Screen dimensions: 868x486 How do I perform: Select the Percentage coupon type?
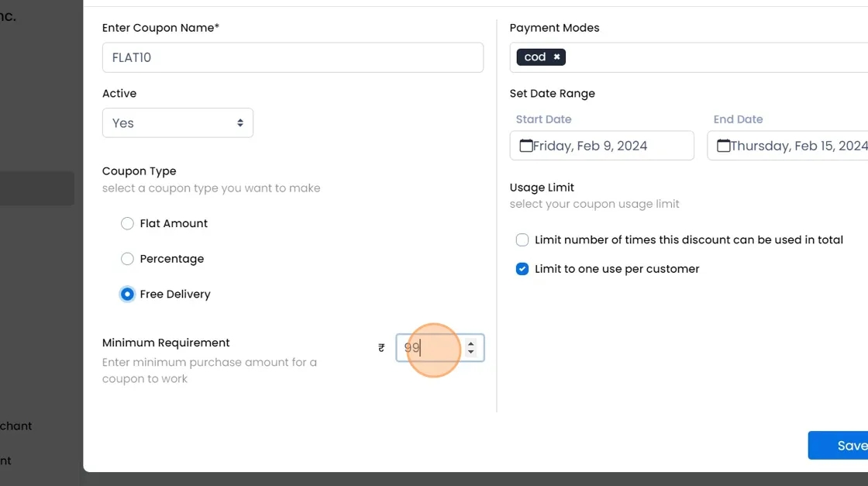128,259
